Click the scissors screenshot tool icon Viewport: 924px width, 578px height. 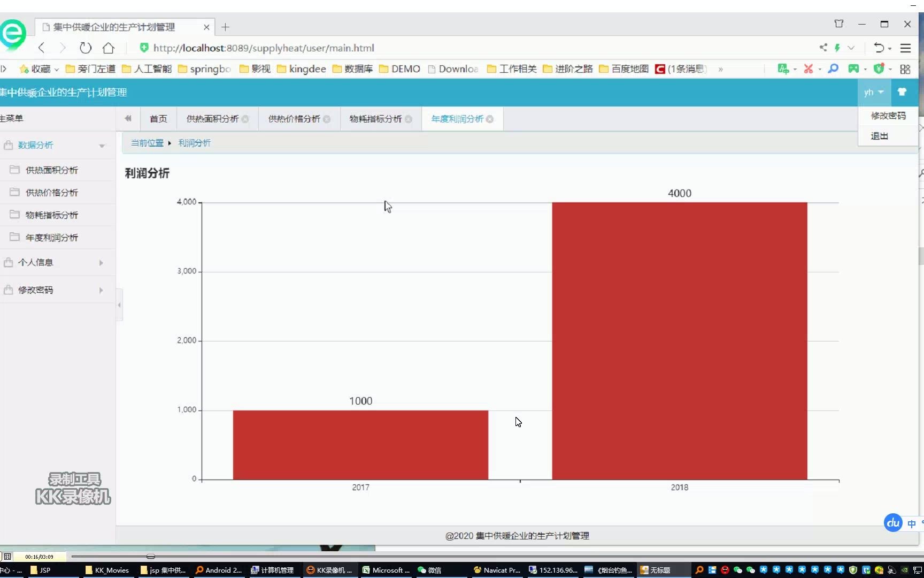pos(808,69)
